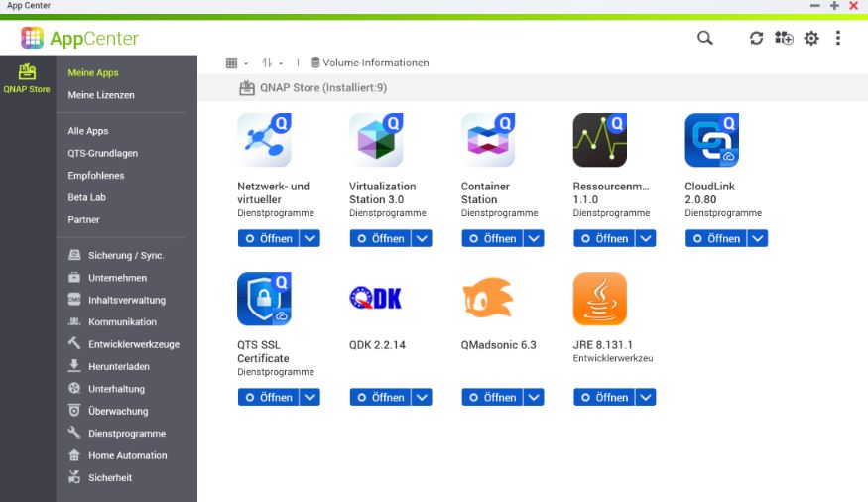Click Öffnen for Ressourcenmonitor
The width and height of the screenshot is (868, 502).
pyautogui.click(x=604, y=238)
